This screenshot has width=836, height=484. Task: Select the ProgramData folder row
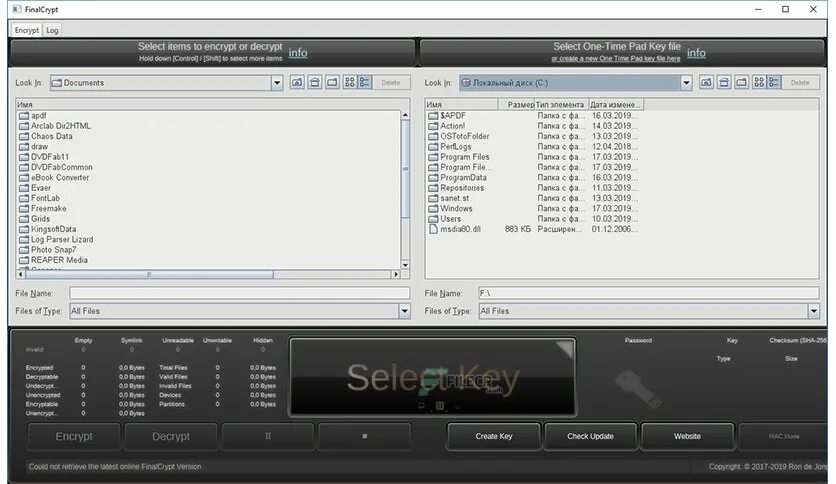533,178
